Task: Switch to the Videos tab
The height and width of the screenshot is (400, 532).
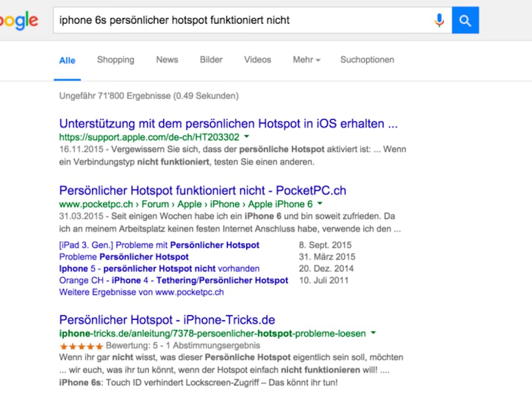Action: coord(257,60)
